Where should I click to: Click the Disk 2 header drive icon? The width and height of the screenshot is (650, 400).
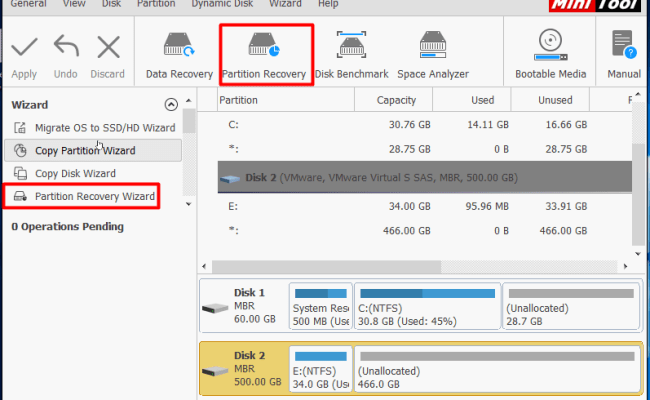230,179
